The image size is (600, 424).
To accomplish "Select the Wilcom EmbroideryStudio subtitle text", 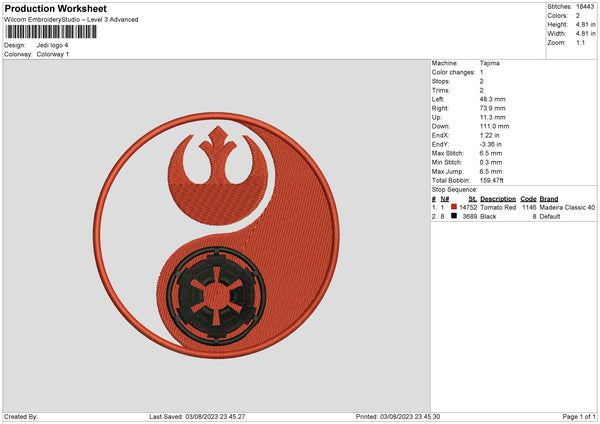I will [71, 20].
